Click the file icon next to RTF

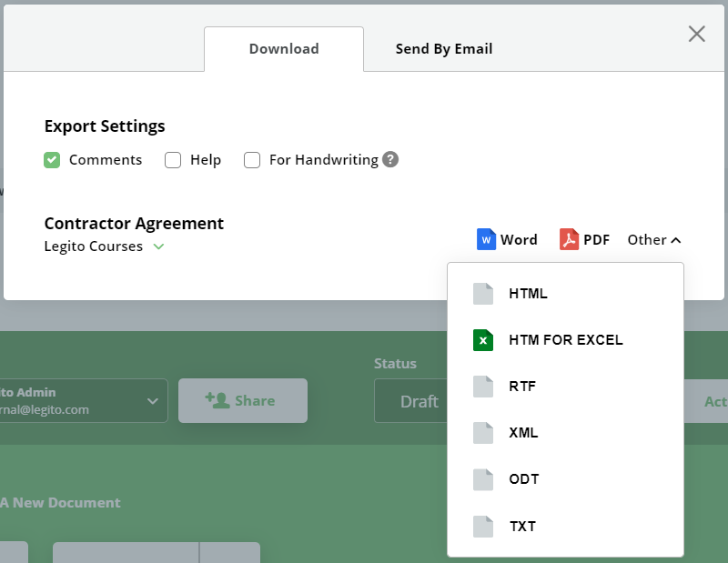483,387
